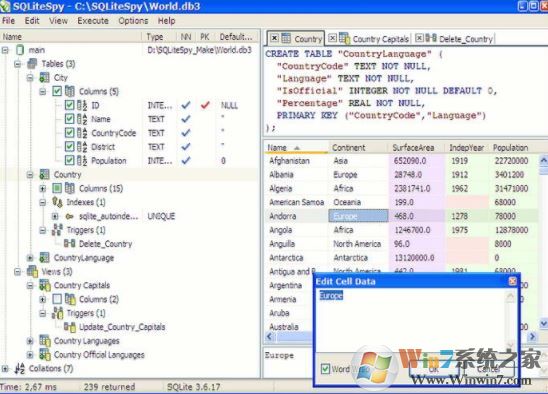Toggle the Country Columns (15) checkbox

[x=57, y=188]
